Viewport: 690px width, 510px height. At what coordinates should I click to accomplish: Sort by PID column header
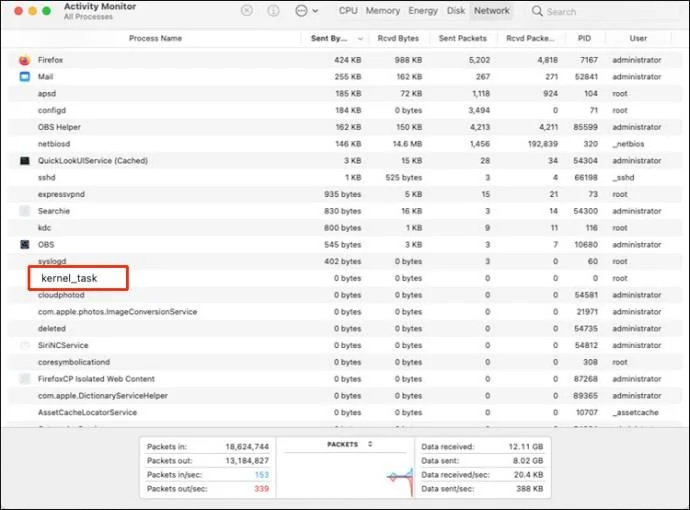584,38
